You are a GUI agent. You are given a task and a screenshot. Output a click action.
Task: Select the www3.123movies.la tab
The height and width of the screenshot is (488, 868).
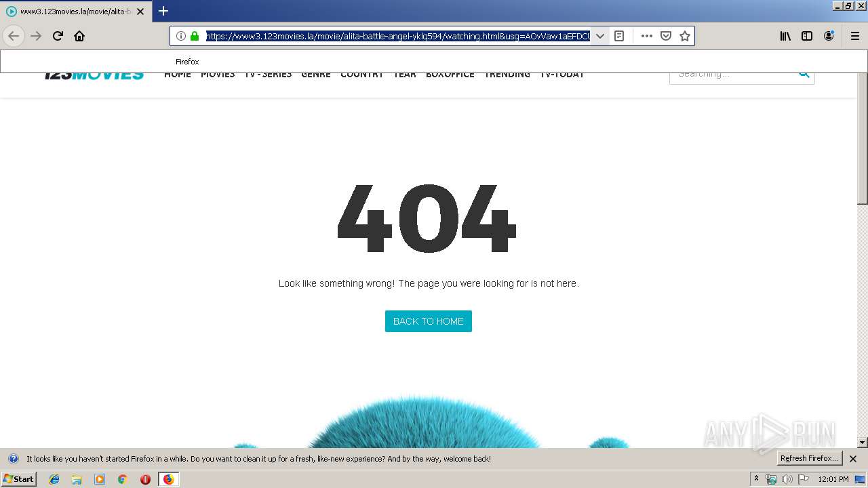click(75, 12)
